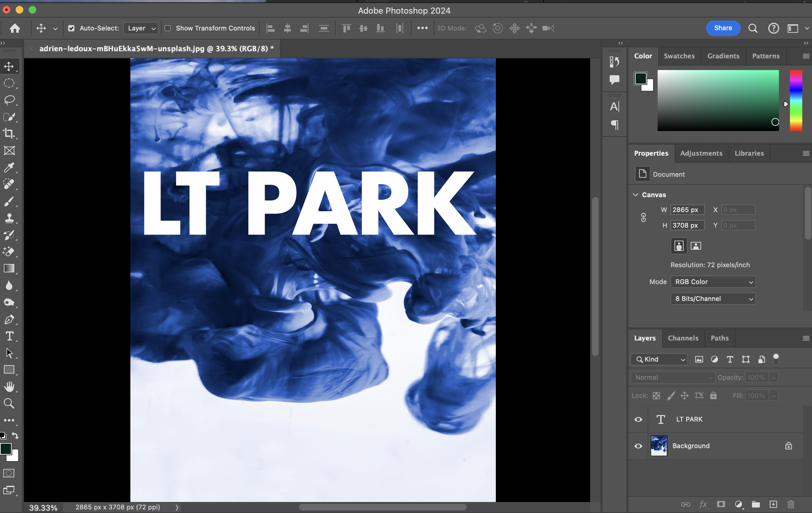Open the Swatches tab
This screenshot has height=513, width=812.
(679, 56)
